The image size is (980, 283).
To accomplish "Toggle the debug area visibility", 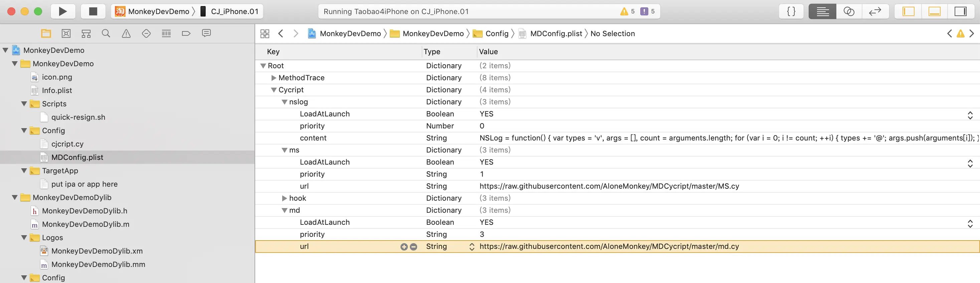I will (934, 11).
